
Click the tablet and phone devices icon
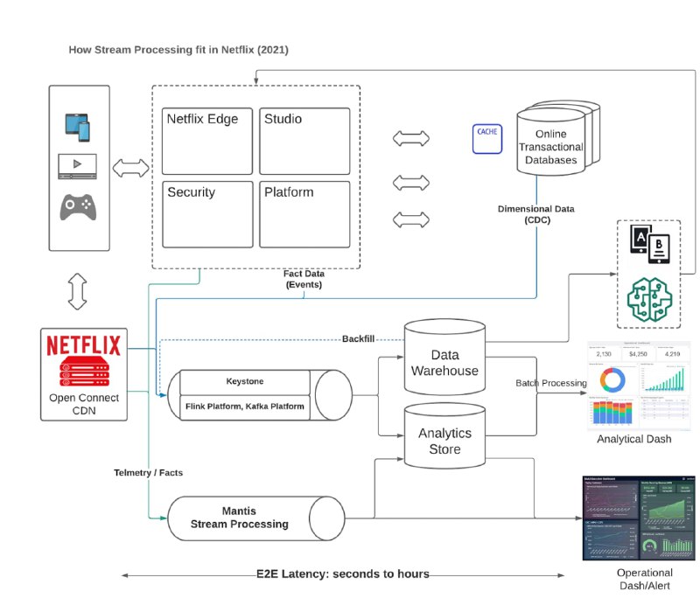[x=77, y=128]
